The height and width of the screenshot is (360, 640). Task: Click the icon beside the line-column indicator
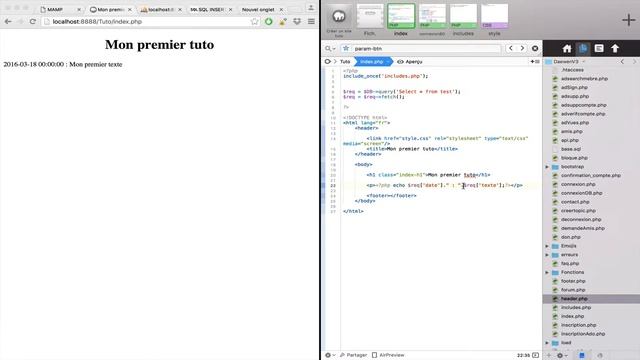(536, 355)
